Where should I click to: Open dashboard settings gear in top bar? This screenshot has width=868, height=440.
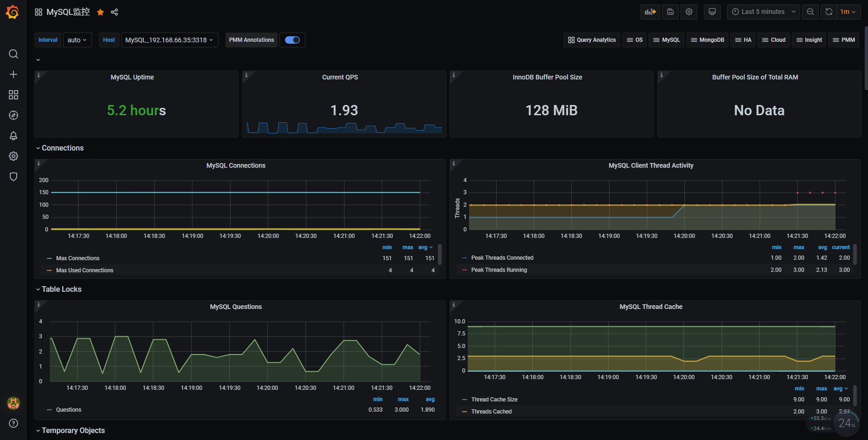(689, 12)
